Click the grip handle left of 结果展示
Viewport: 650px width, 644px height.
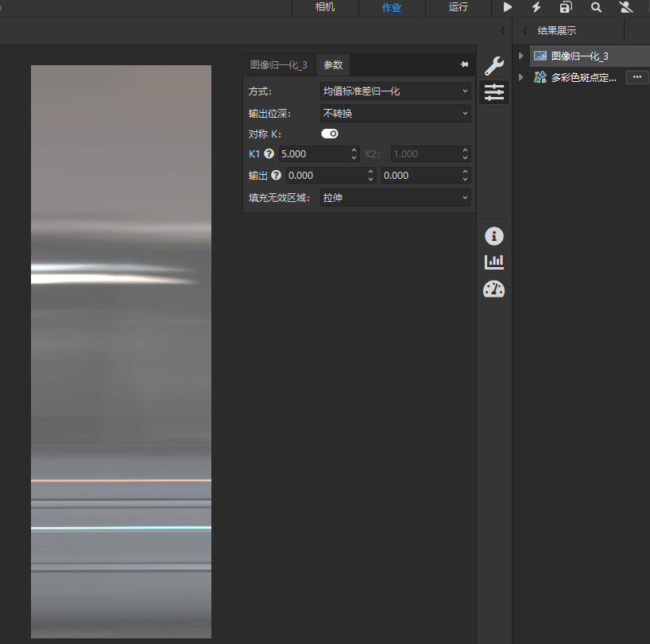click(x=524, y=31)
